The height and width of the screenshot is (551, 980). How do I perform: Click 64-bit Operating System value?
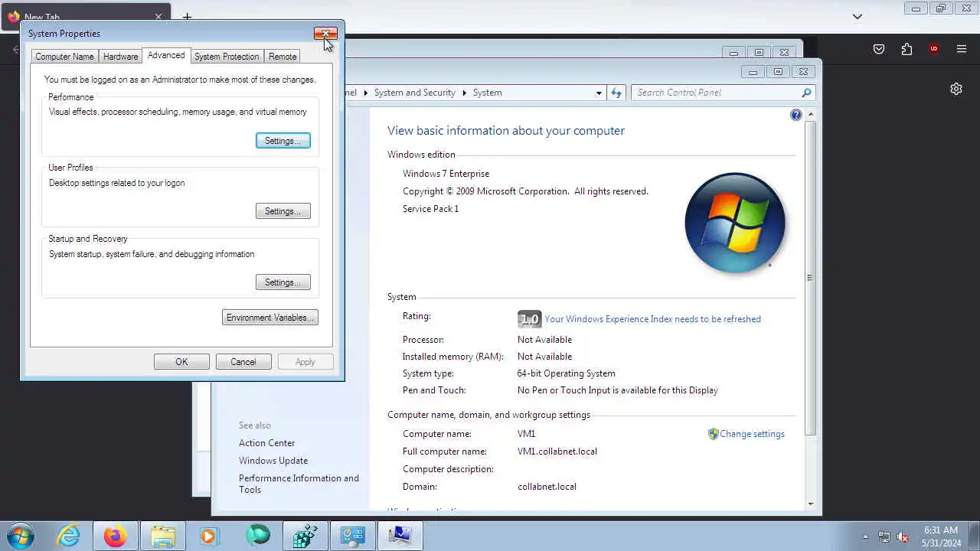566,373
